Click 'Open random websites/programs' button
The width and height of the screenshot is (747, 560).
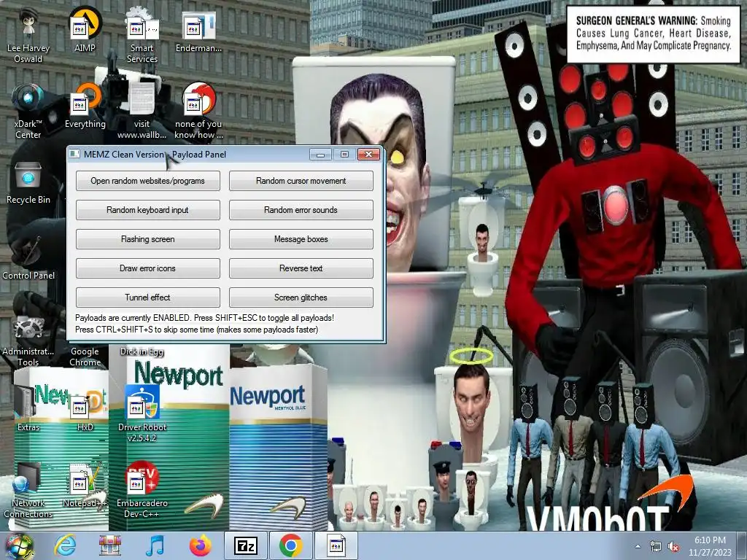[147, 181]
